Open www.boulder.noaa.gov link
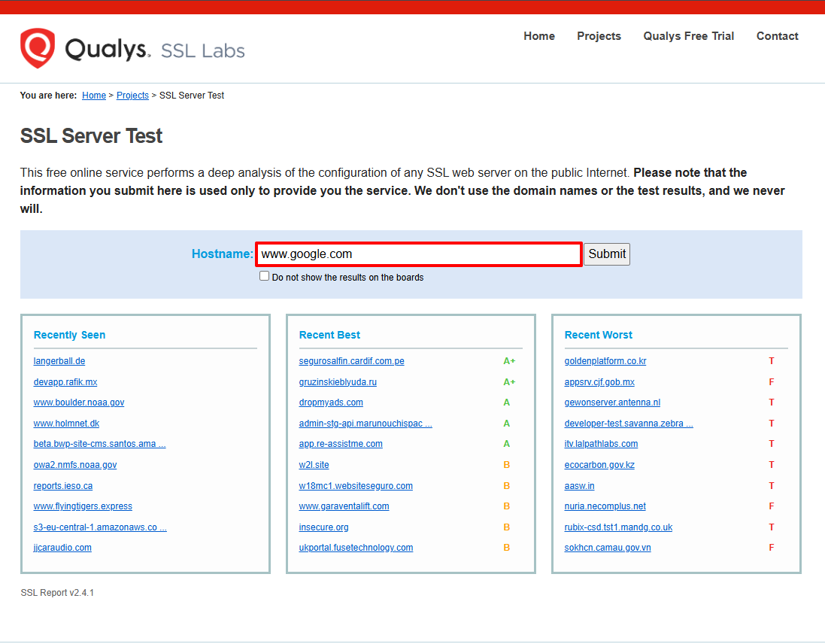Image resolution: width=825 pixels, height=644 pixels. pos(79,402)
